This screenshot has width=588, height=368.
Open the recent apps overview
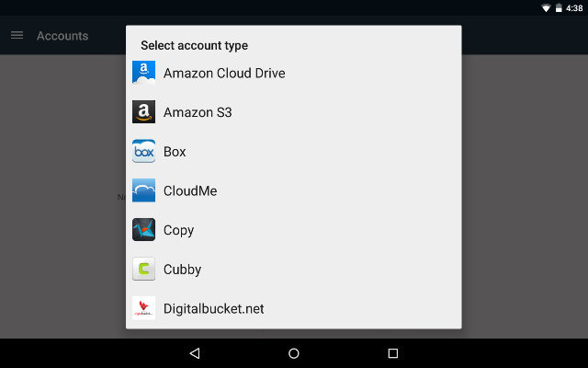click(392, 353)
